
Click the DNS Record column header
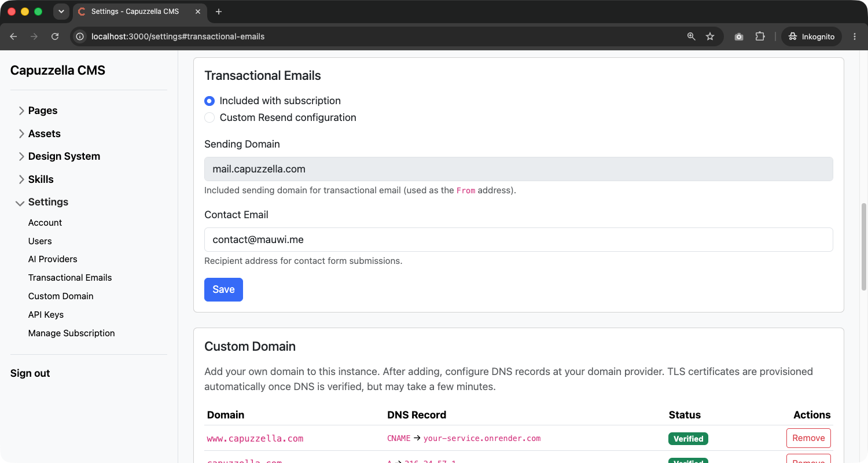tap(417, 415)
